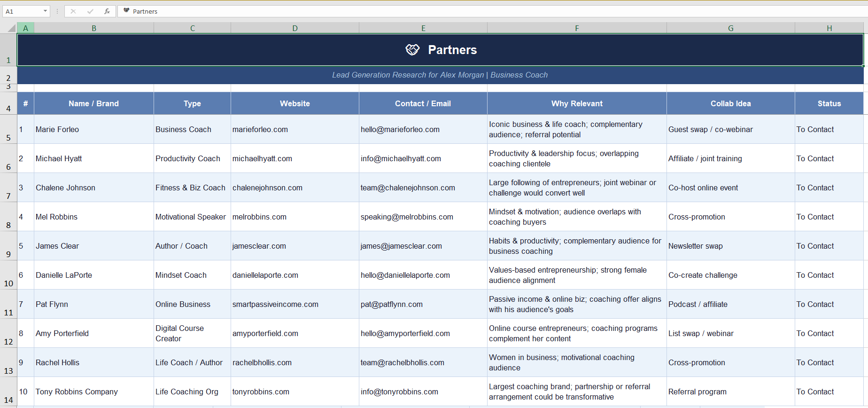
Task: Select column G header
Action: (x=731, y=28)
